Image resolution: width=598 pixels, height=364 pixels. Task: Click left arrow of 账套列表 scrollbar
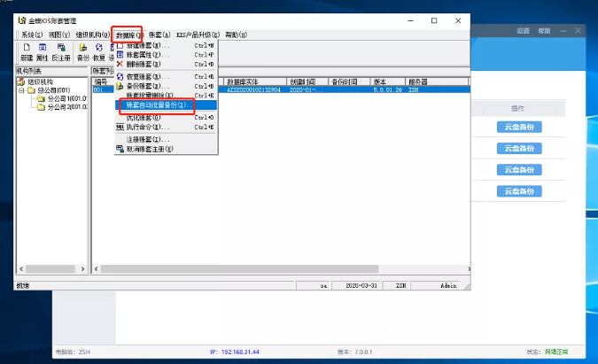coord(96,268)
